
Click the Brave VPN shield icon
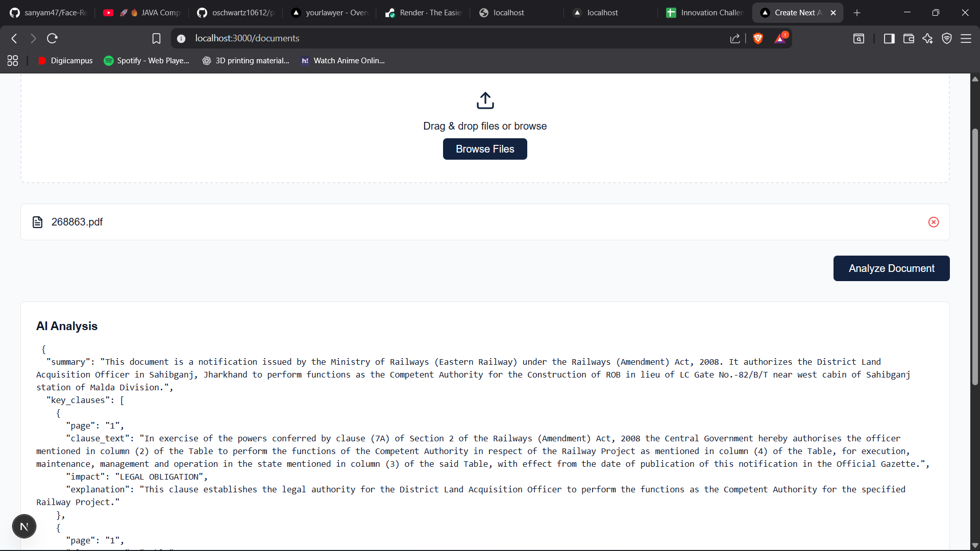pos(947,38)
